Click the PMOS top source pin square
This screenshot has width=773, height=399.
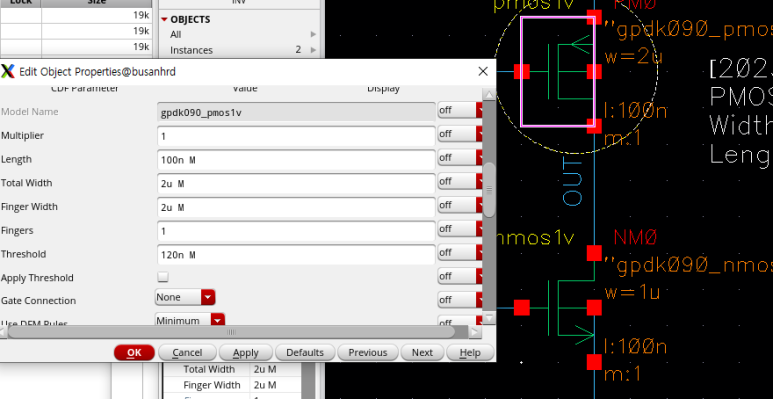[x=594, y=17]
